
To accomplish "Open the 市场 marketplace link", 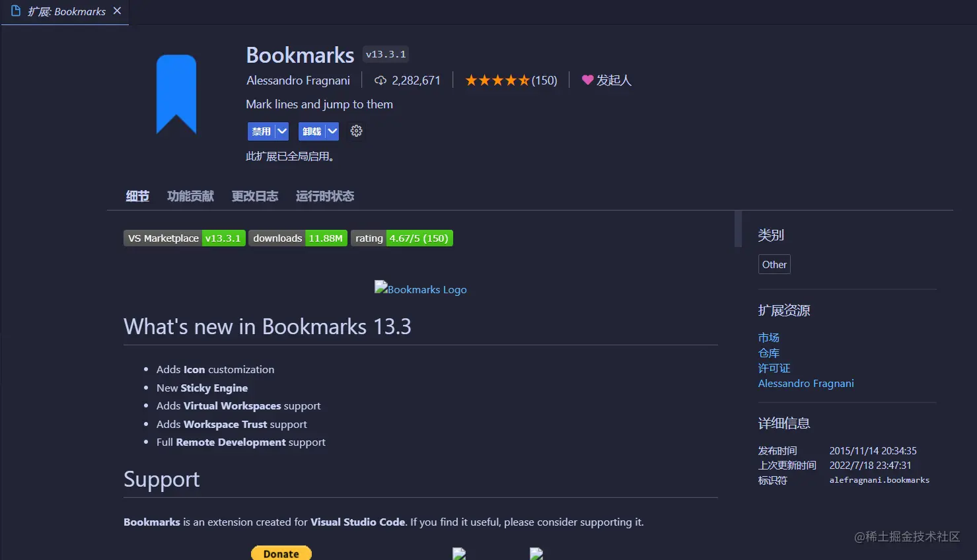I will click(x=769, y=337).
